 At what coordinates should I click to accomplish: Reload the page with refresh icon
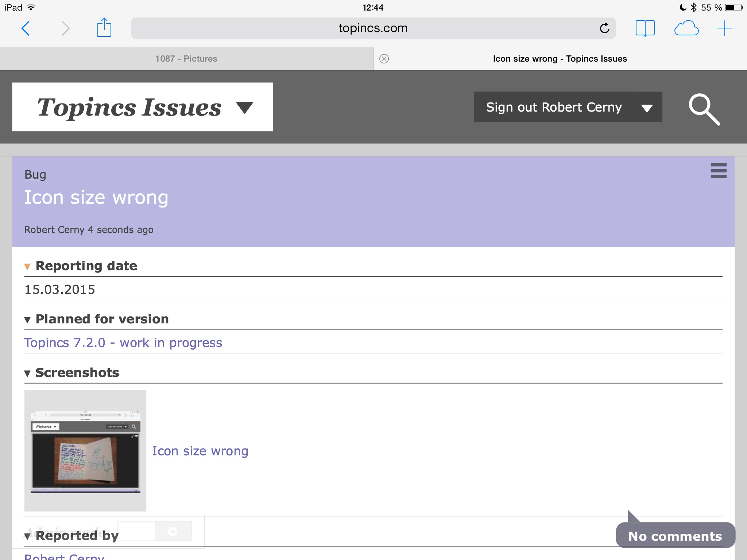604,28
